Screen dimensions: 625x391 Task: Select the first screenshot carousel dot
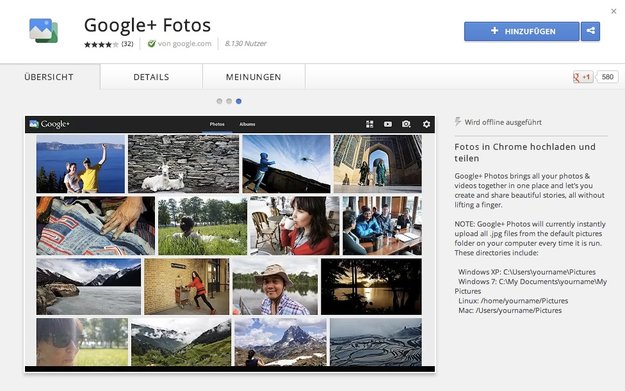219,101
